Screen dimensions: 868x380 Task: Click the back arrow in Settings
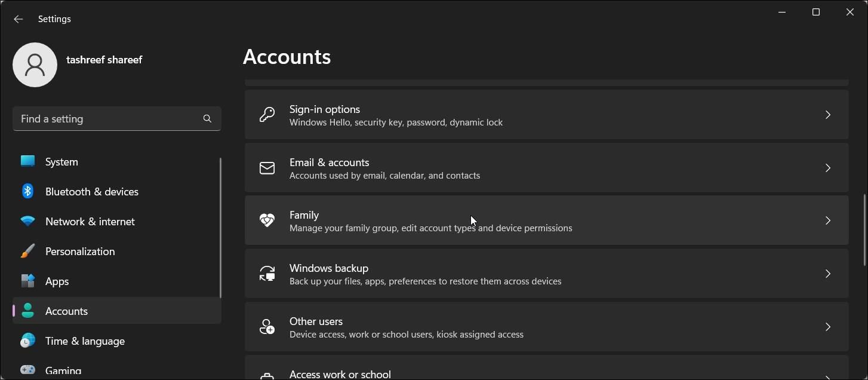pyautogui.click(x=19, y=19)
